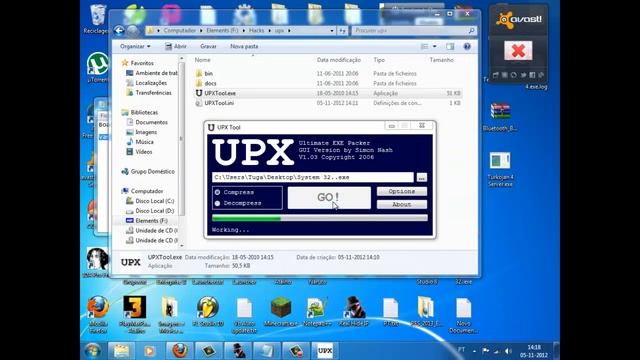Select Computador in the address breadcrumb
Screen dimensions: 640x360
tap(180, 31)
